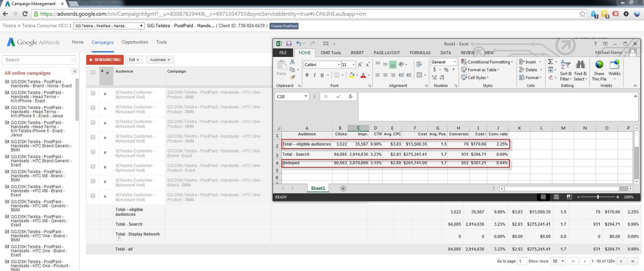Select the Format Painter brush in Excel

(x=292, y=77)
